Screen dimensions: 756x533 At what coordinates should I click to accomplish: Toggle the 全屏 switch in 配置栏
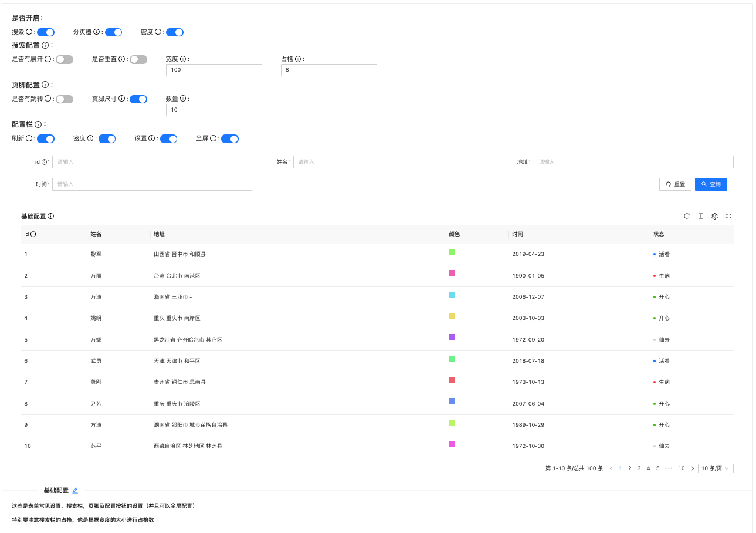pyautogui.click(x=230, y=139)
